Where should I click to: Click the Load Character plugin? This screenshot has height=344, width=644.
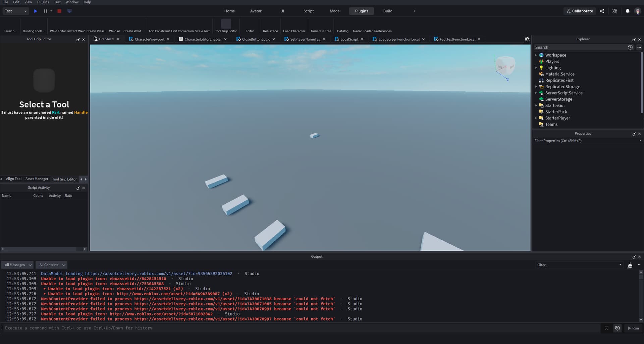294,26
